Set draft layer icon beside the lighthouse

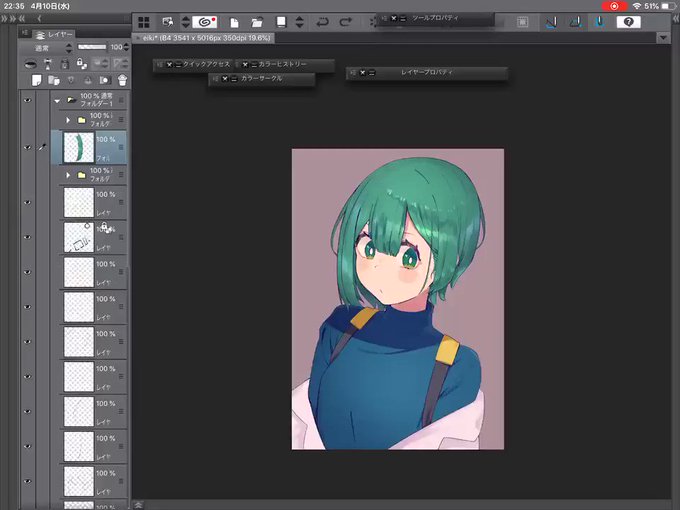pyautogui.click(x=65, y=64)
